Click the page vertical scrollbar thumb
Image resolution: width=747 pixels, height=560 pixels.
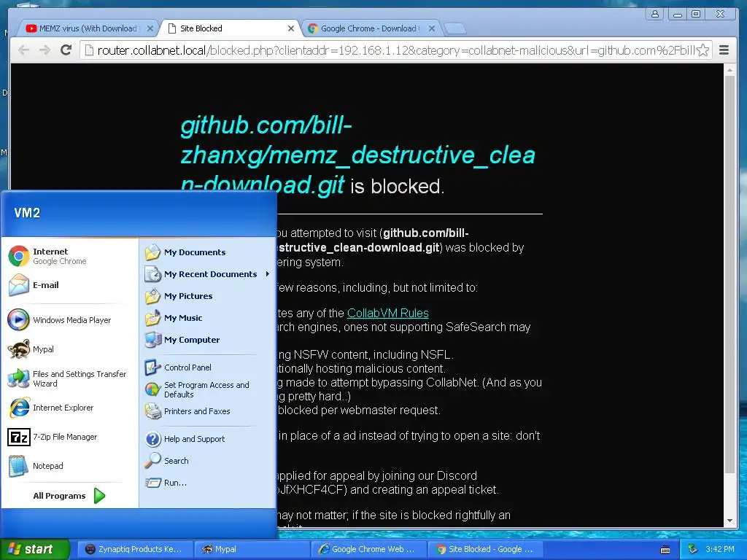click(x=729, y=274)
